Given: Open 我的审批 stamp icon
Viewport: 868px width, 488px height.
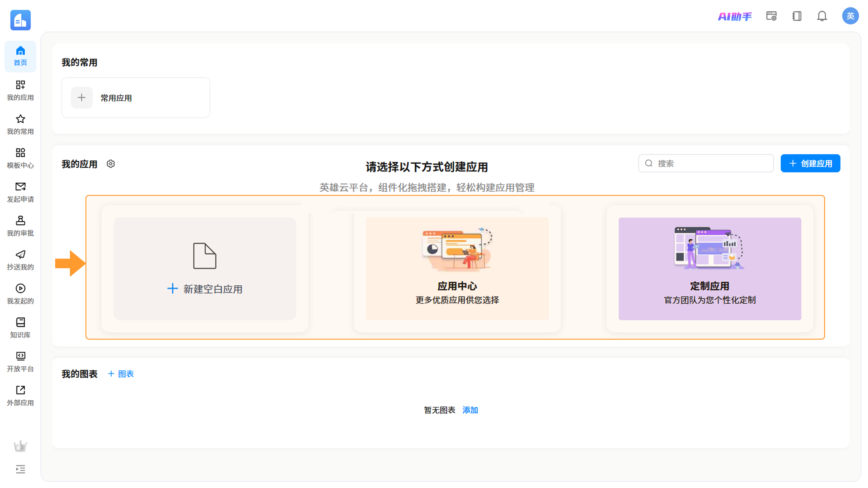Looking at the screenshot, I should pyautogui.click(x=20, y=220).
